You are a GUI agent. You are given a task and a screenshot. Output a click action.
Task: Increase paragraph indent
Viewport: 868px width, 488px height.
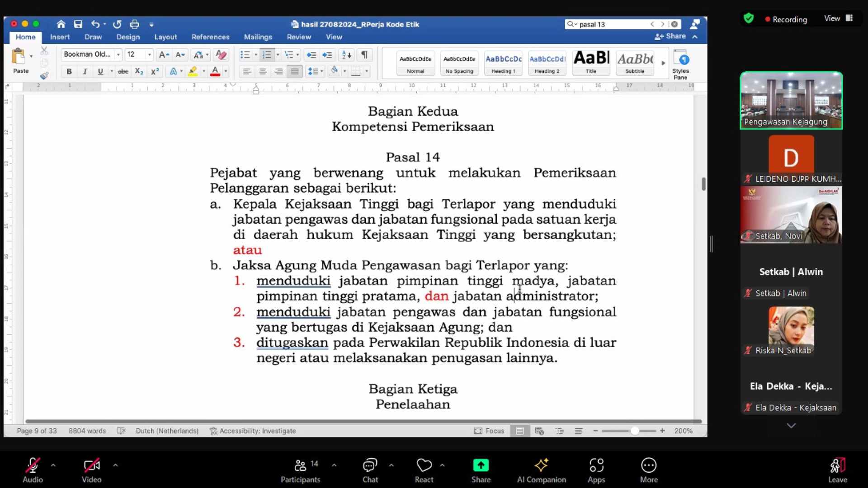327,55
